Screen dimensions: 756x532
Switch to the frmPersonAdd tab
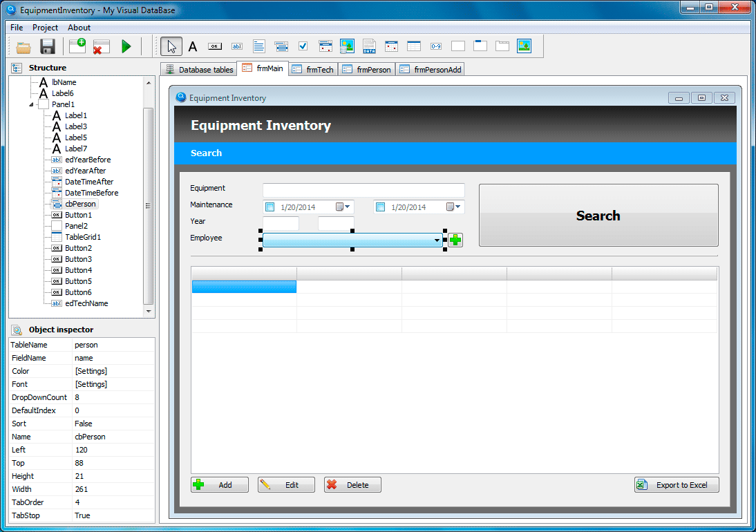(431, 69)
